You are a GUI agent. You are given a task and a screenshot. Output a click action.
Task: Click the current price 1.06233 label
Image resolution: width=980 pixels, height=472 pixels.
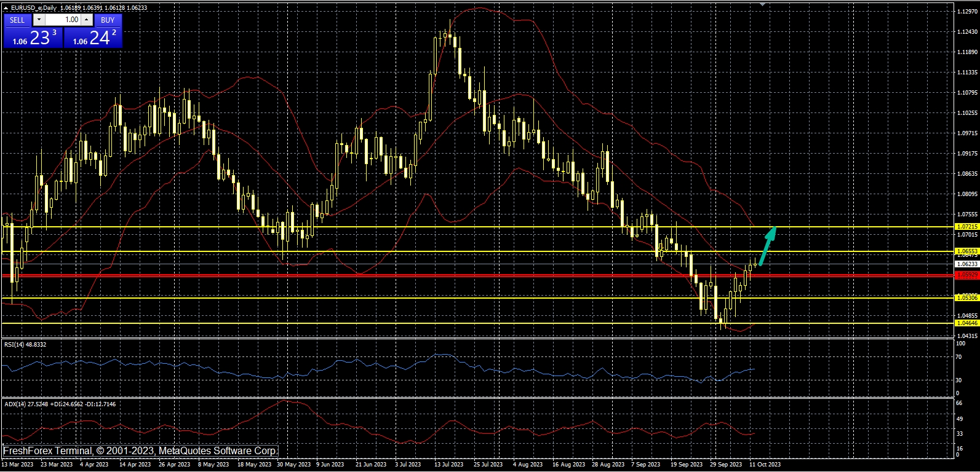(966, 264)
